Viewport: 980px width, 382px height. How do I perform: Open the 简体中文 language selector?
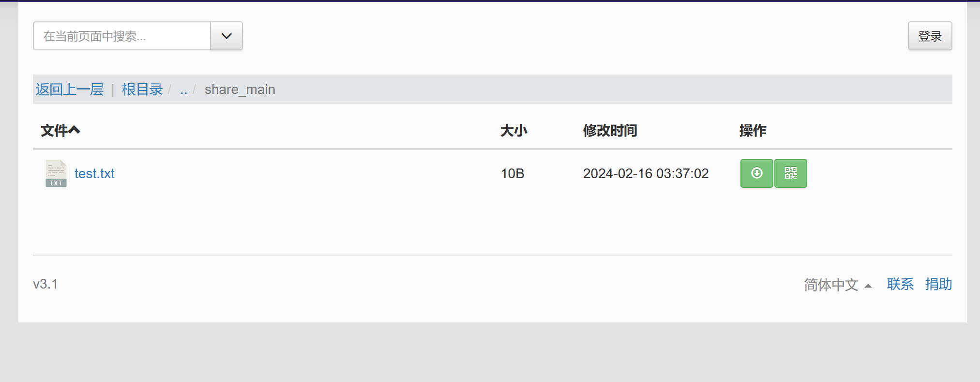click(x=837, y=285)
